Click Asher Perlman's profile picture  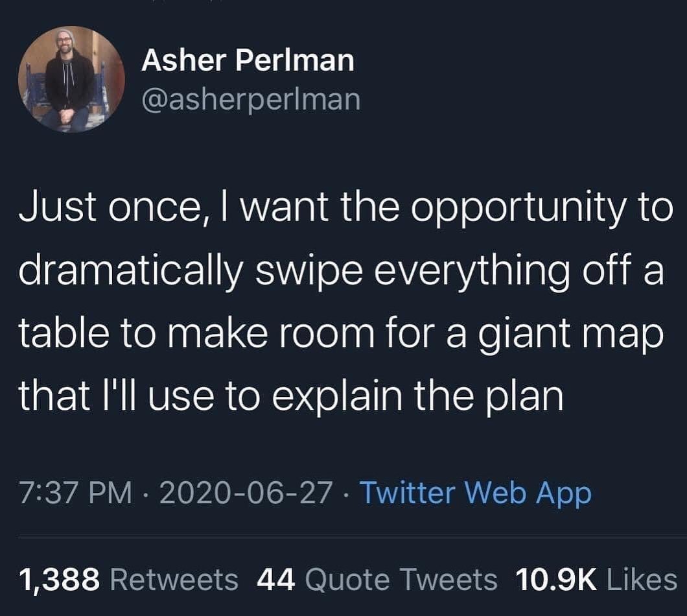click(71, 80)
